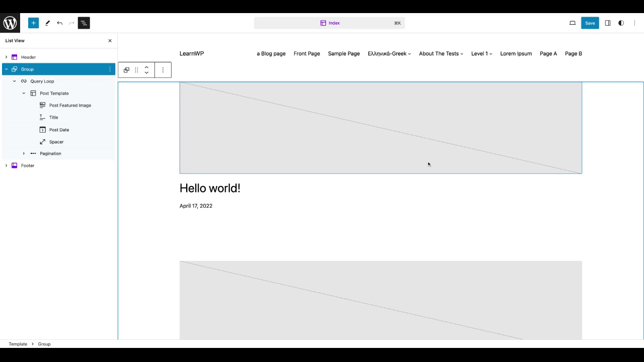Screen dimensions: 644x362
Task: Click the List View panel heading
Action: tap(15, 41)
